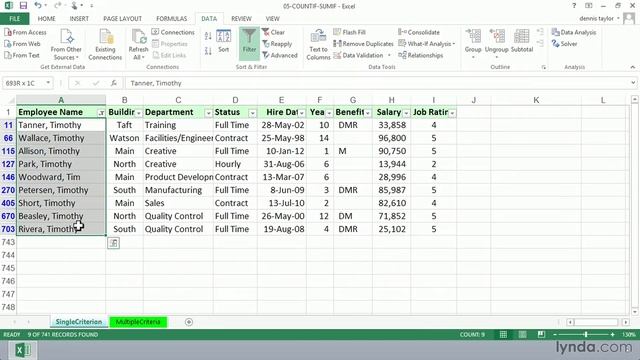Open Excel from the taskbar

tap(23, 350)
